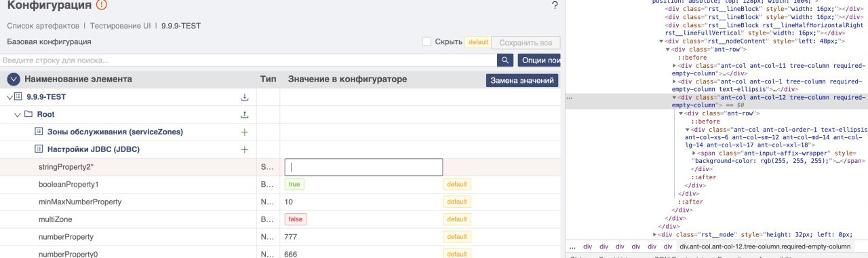Open the Тестирование UI breadcrumb

tap(121, 25)
